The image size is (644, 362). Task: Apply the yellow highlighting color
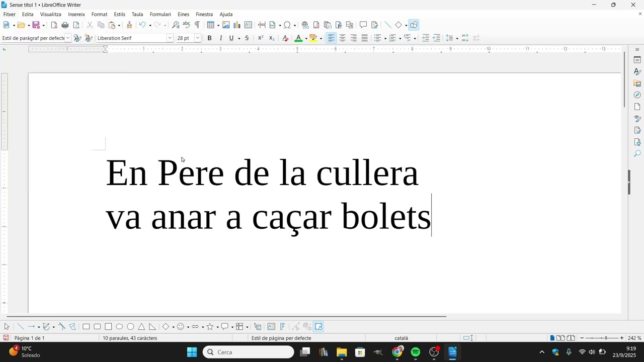click(x=313, y=38)
